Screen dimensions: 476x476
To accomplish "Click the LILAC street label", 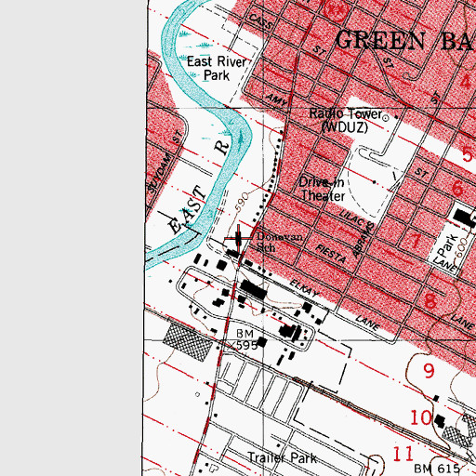I will [353, 218].
